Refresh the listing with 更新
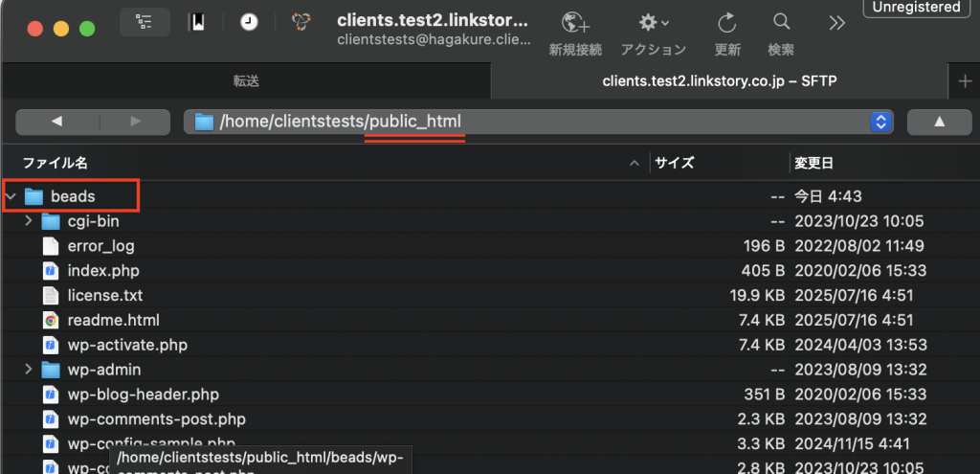Image resolution: width=980 pixels, height=474 pixels. point(727,23)
